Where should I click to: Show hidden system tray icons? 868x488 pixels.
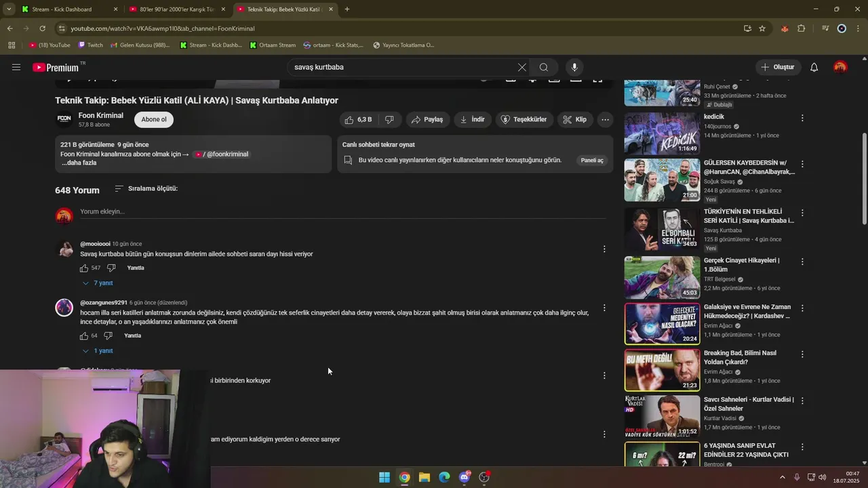[782, 477]
